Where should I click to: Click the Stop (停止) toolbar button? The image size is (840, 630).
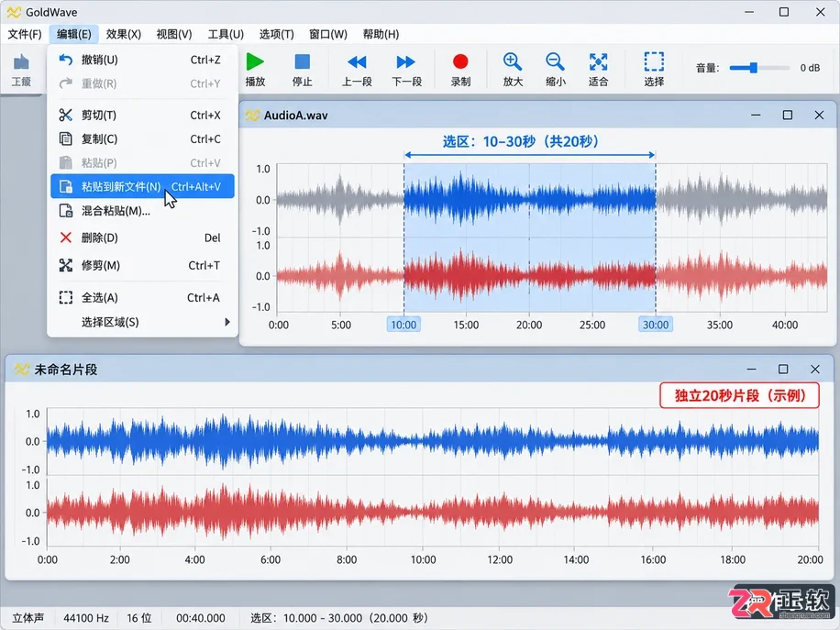coord(302,69)
